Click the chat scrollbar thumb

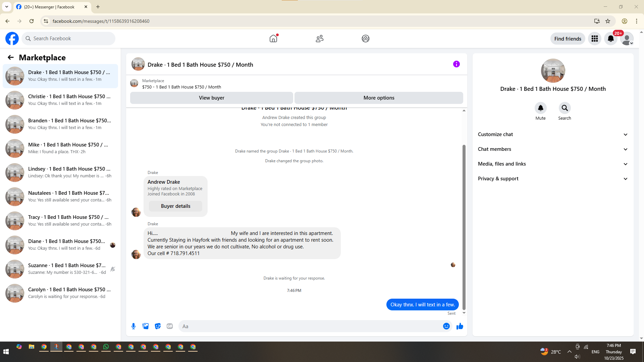point(464,228)
